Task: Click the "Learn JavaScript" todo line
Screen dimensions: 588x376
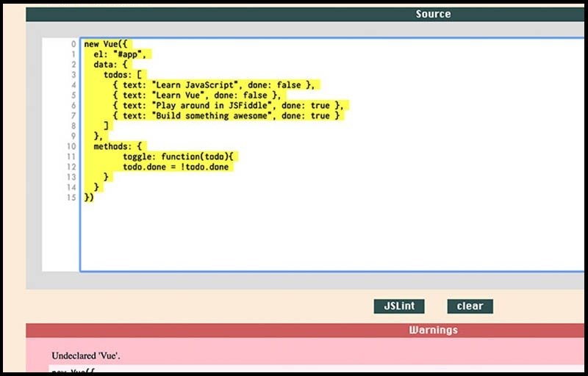Action: 214,85
